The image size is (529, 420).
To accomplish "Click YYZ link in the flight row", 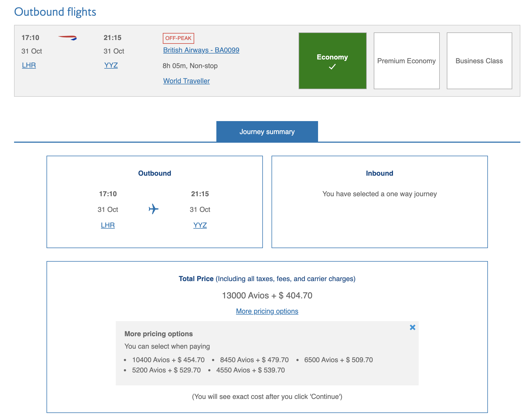I will (x=111, y=65).
